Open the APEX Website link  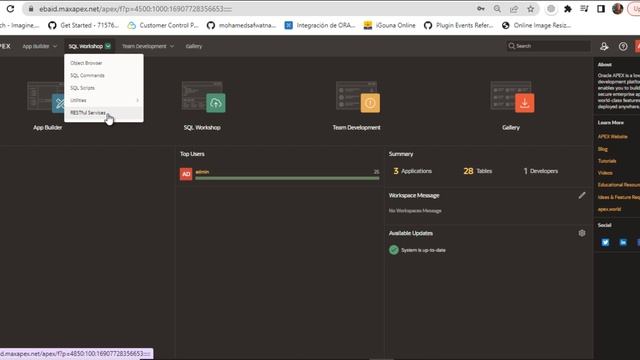(612, 137)
